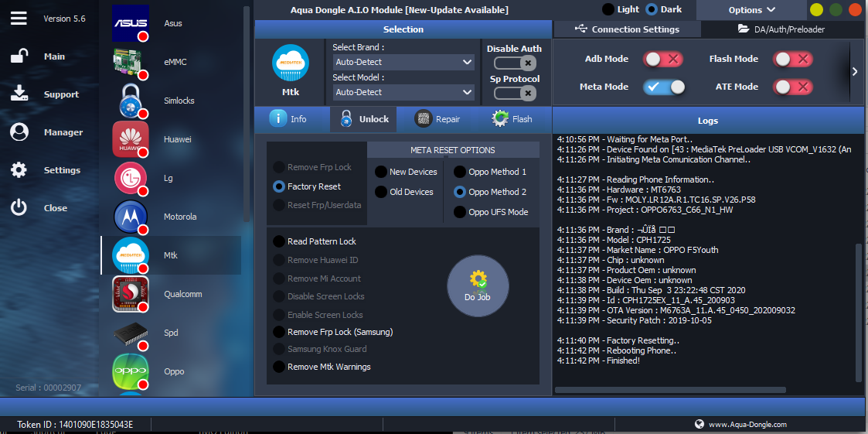The height and width of the screenshot is (434, 868).
Task: Toggle the Sp Protocol switch
Action: (515, 93)
